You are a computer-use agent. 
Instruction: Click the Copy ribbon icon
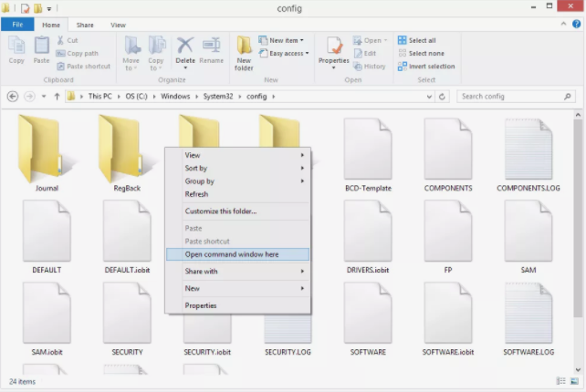(x=16, y=50)
